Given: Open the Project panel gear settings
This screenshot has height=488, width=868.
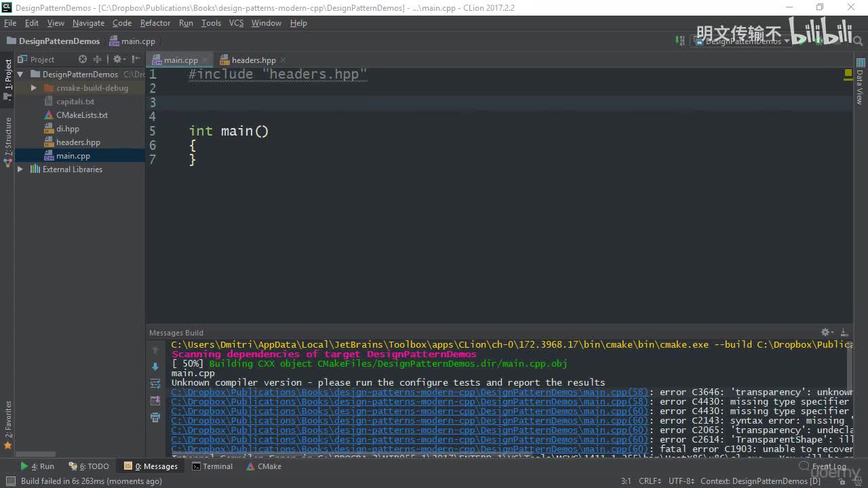Looking at the screenshot, I should point(117,60).
